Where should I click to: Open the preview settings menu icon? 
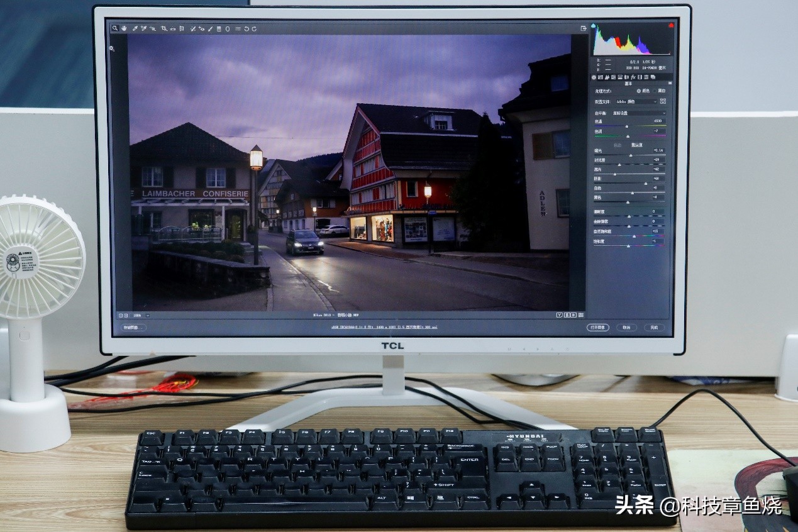coord(581,315)
